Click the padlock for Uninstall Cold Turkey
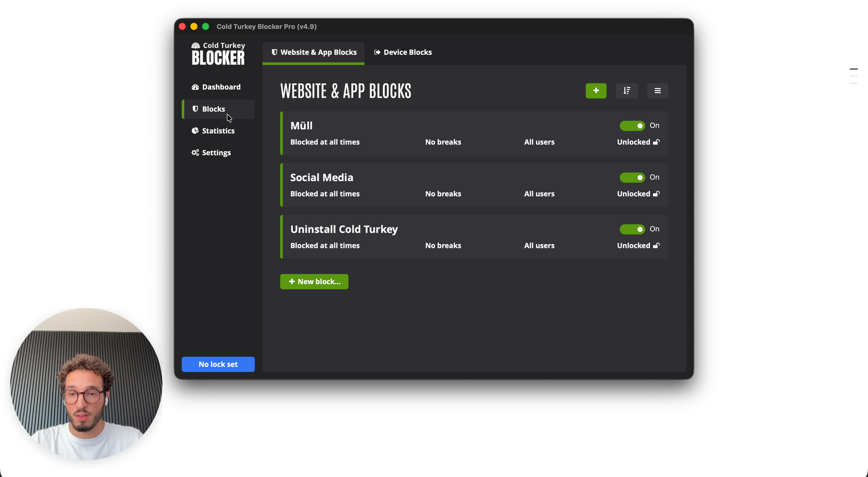The image size is (868, 477). [x=656, y=246]
